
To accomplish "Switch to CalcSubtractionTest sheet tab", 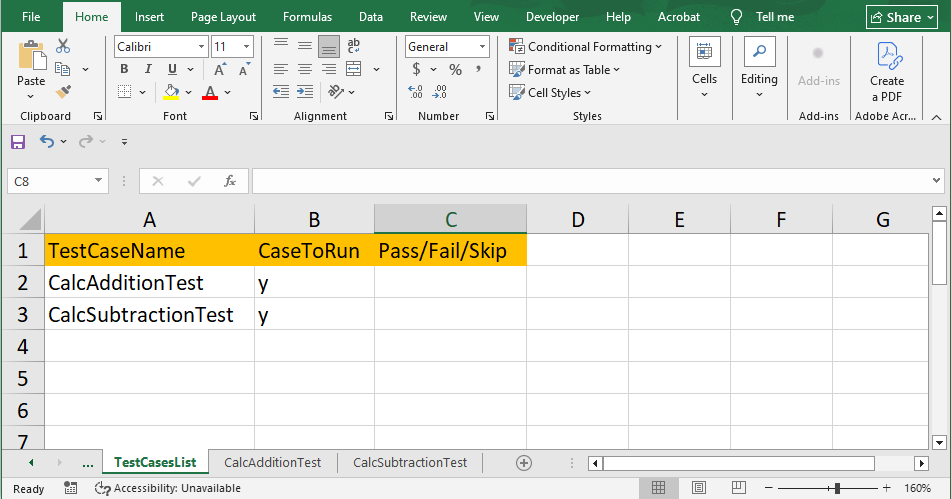I will click(410, 463).
